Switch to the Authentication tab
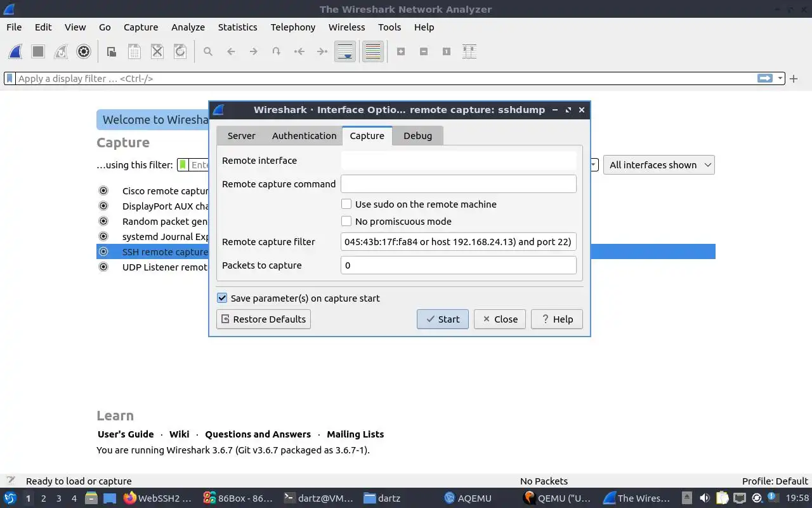The height and width of the screenshot is (508, 812). click(x=304, y=136)
